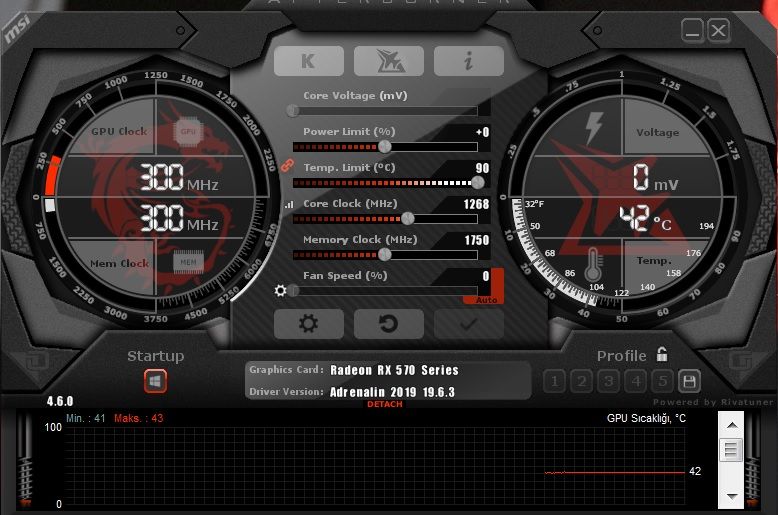Click the Power Limit slider handle
Screen dimensions: 778x515
click(x=385, y=146)
